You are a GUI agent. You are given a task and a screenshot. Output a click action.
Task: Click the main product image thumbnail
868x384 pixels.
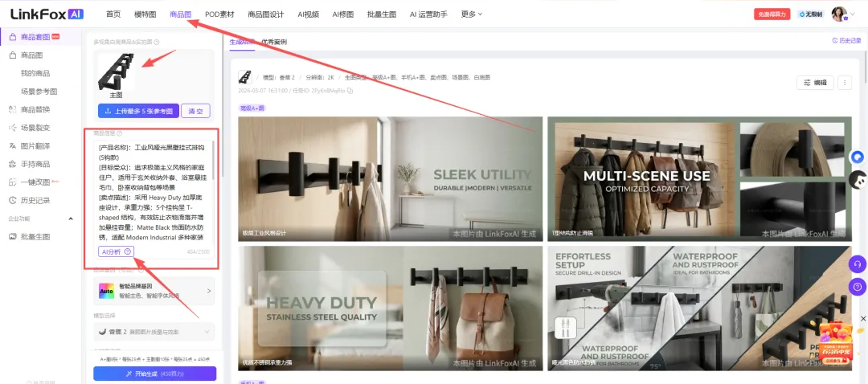click(x=117, y=72)
